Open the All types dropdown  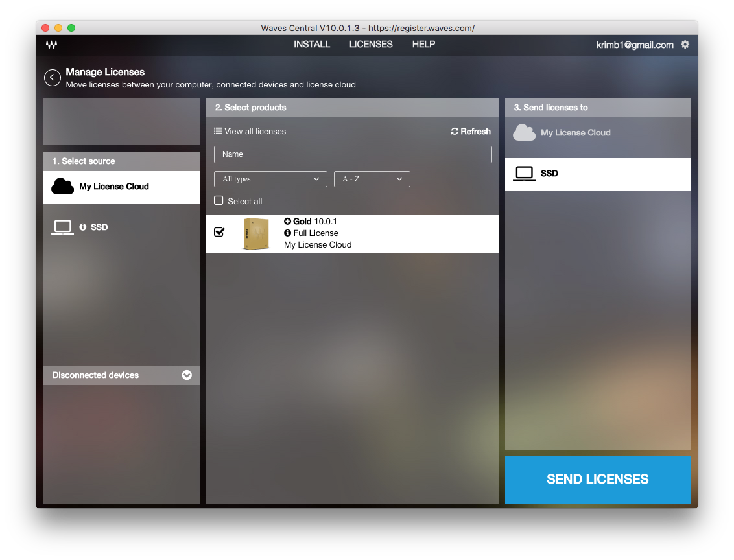(x=270, y=179)
